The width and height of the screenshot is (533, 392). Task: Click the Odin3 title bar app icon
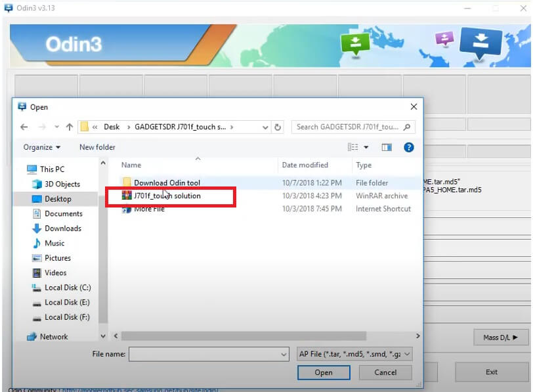(x=9, y=8)
